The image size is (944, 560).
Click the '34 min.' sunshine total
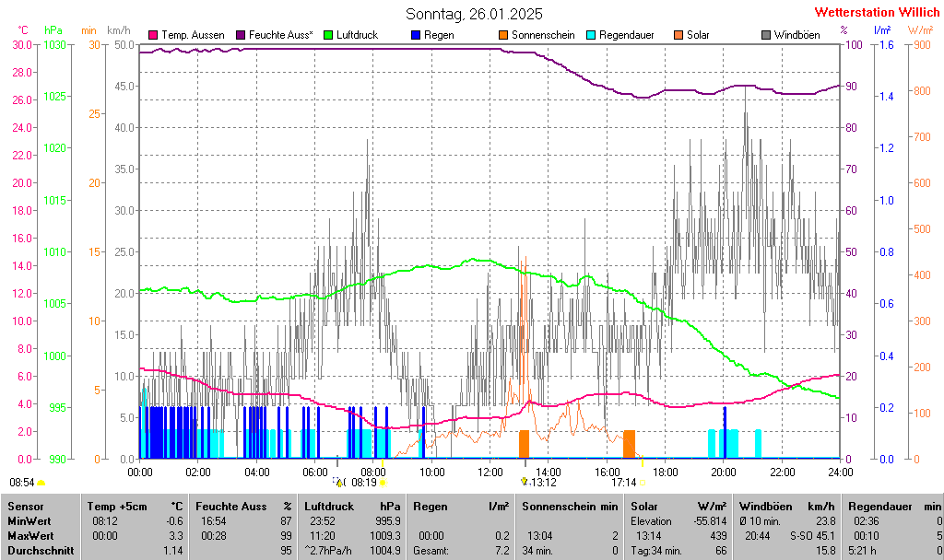pos(537,551)
